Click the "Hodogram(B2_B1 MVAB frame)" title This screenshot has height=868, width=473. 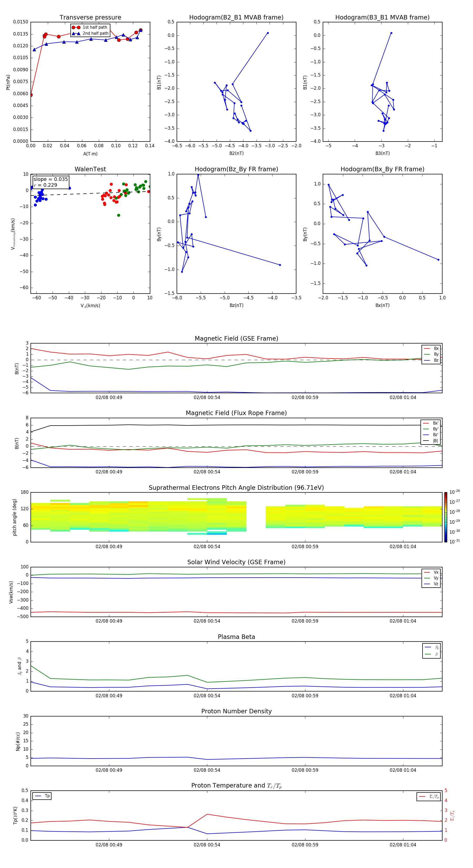pyautogui.click(x=236, y=18)
